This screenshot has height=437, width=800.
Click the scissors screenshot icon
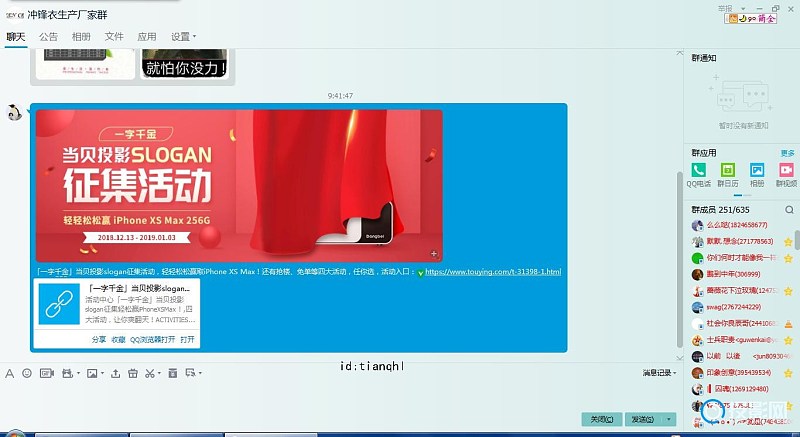149,374
